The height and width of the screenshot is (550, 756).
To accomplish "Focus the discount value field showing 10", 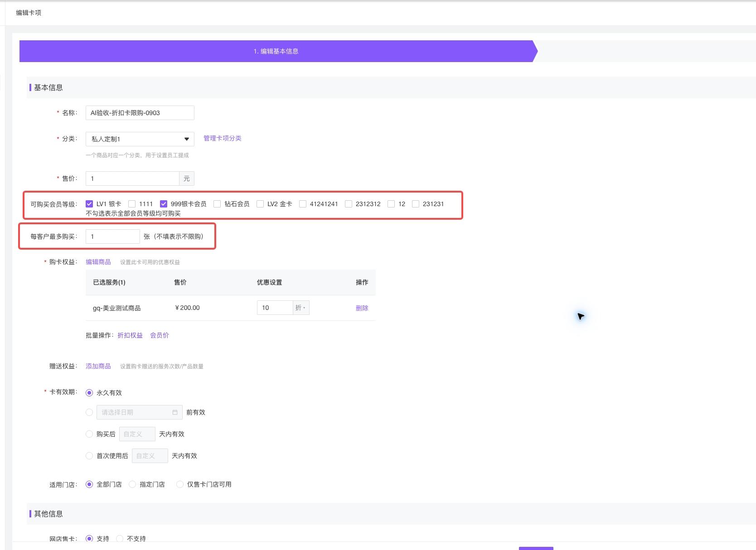I will point(275,308).
